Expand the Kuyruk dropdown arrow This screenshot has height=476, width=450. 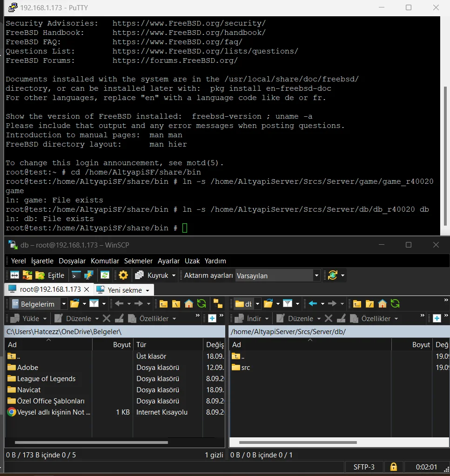pos(174,275)
